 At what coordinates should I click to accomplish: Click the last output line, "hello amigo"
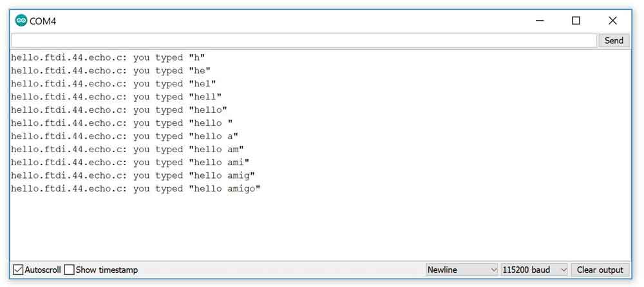coord(135,189)
